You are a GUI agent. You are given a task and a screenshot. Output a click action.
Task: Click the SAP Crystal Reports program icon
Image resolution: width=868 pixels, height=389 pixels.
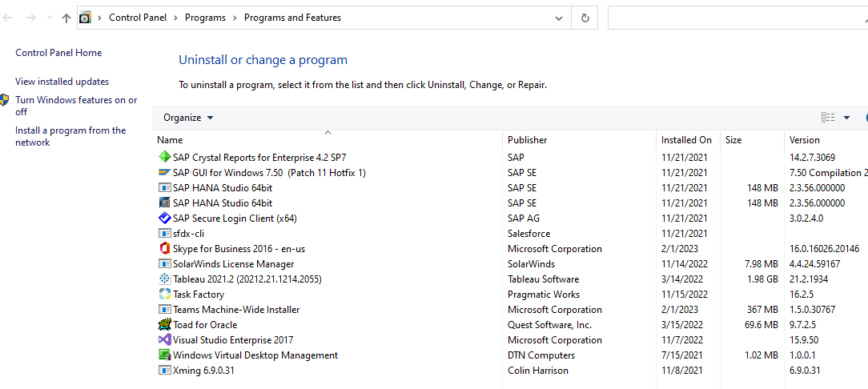165,158
